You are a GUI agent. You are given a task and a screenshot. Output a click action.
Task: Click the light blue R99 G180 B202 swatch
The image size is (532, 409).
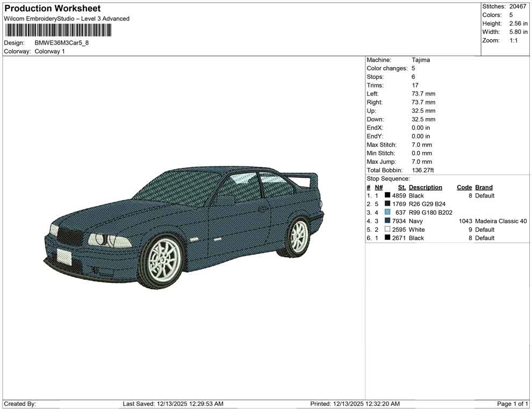tap(387, 213)
